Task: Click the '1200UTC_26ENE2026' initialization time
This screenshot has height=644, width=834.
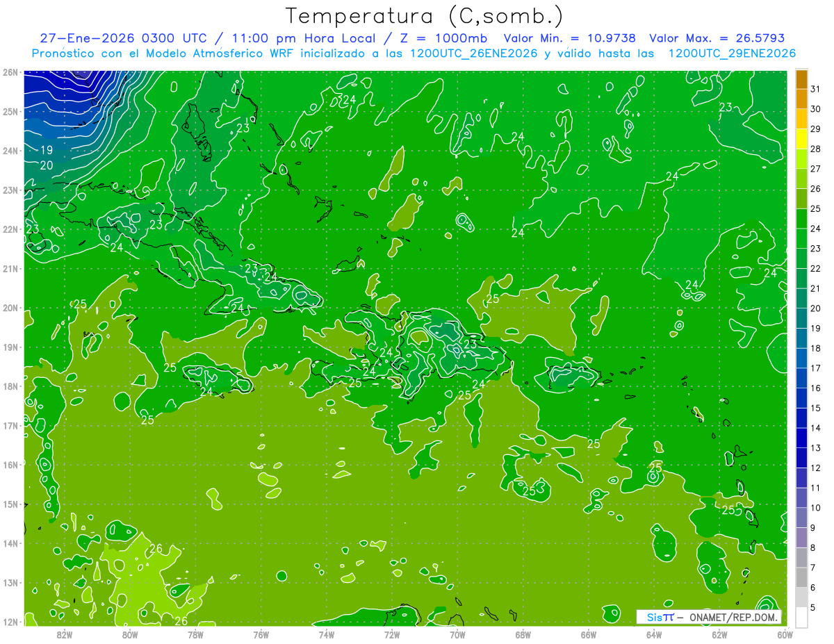Action: [x=473, y=53]
